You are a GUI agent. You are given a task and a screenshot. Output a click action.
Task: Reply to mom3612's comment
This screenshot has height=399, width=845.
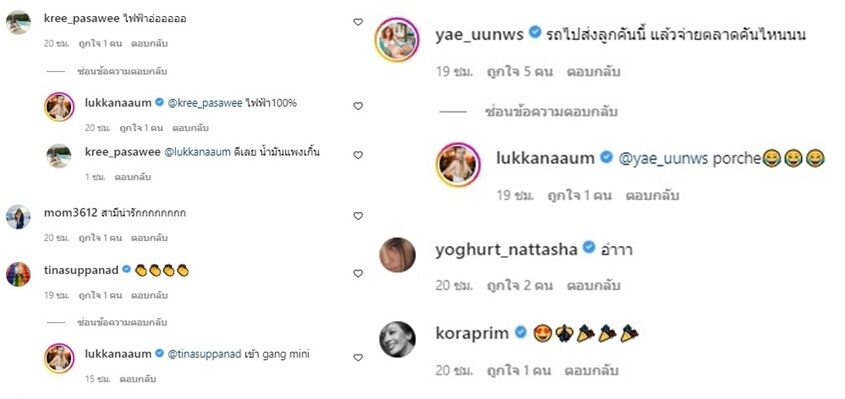pos(149,238)
